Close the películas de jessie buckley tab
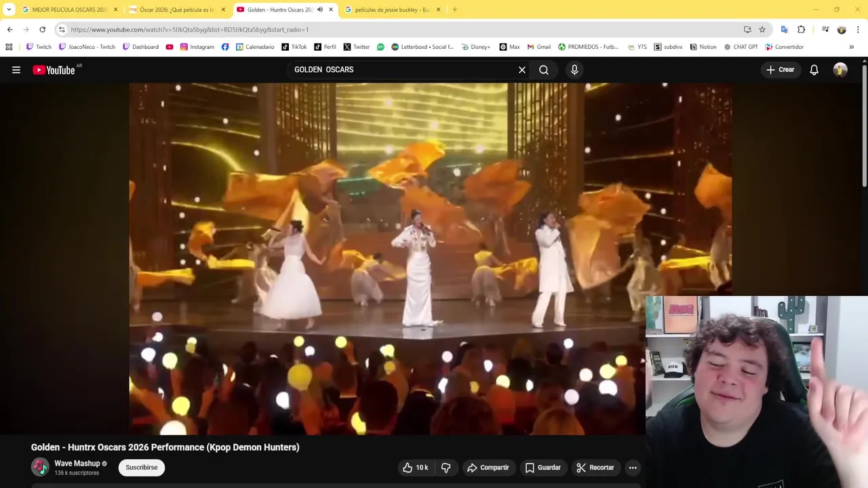868x488 pixels. click(438, 9)
